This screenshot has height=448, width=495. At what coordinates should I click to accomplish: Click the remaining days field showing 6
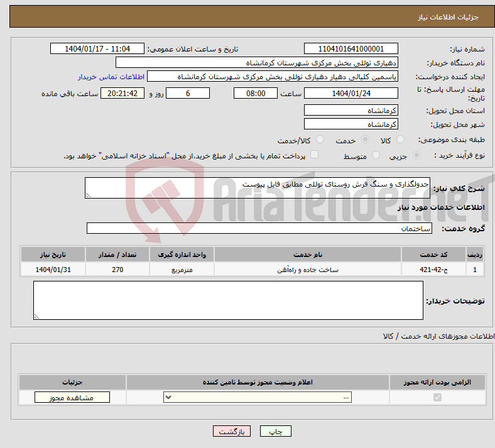click(x=188, y=93)
